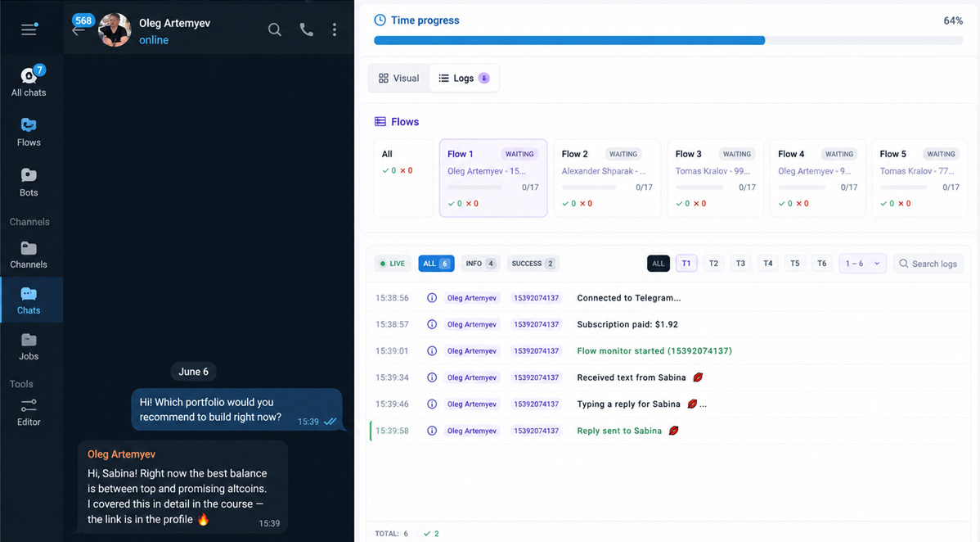Select the T6 filter
This screenshot has height=542, width=980.
tap(822, 264)
